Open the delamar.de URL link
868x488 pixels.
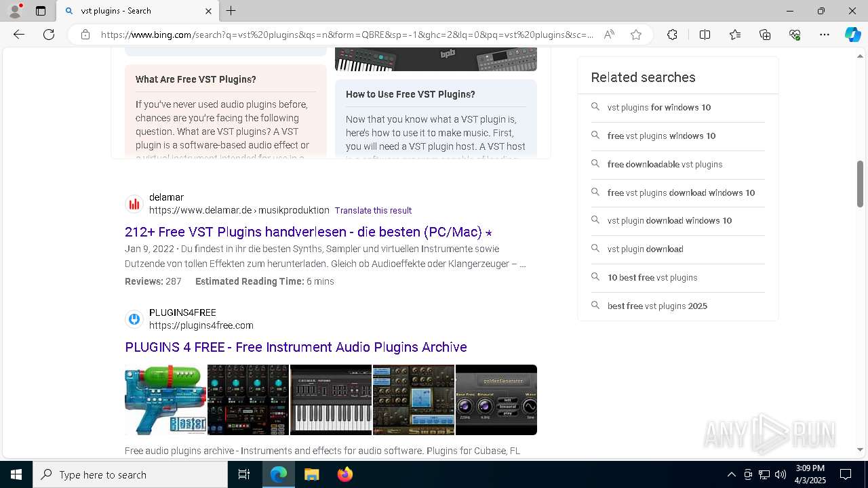[239, 210]
